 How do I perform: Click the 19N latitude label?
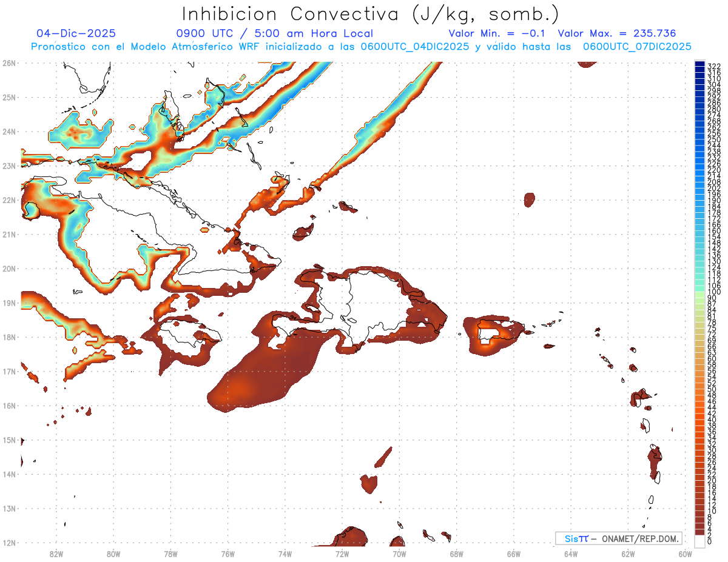[x=8, y=303]
